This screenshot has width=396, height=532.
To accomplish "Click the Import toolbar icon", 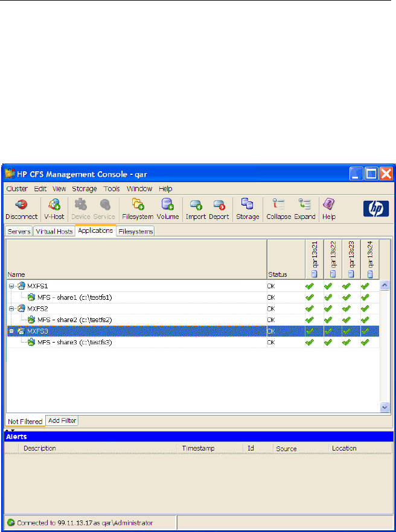I will [x=196, y=209].
